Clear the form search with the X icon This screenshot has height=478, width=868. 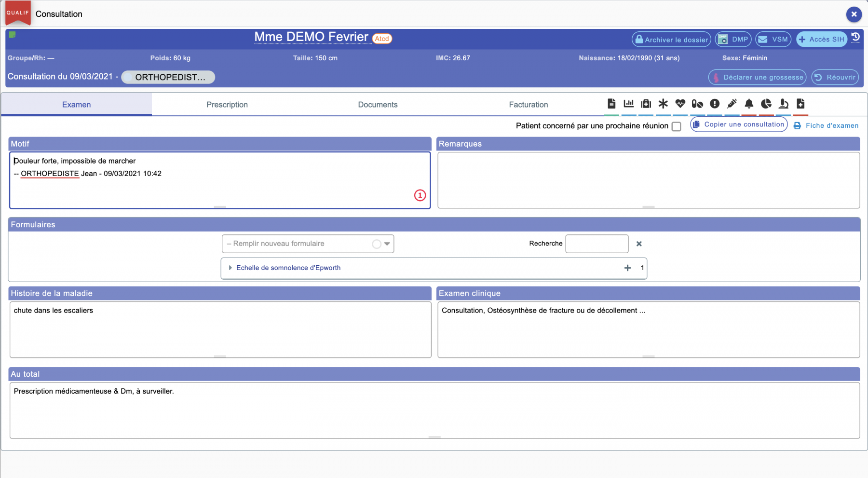coord(639,244)
